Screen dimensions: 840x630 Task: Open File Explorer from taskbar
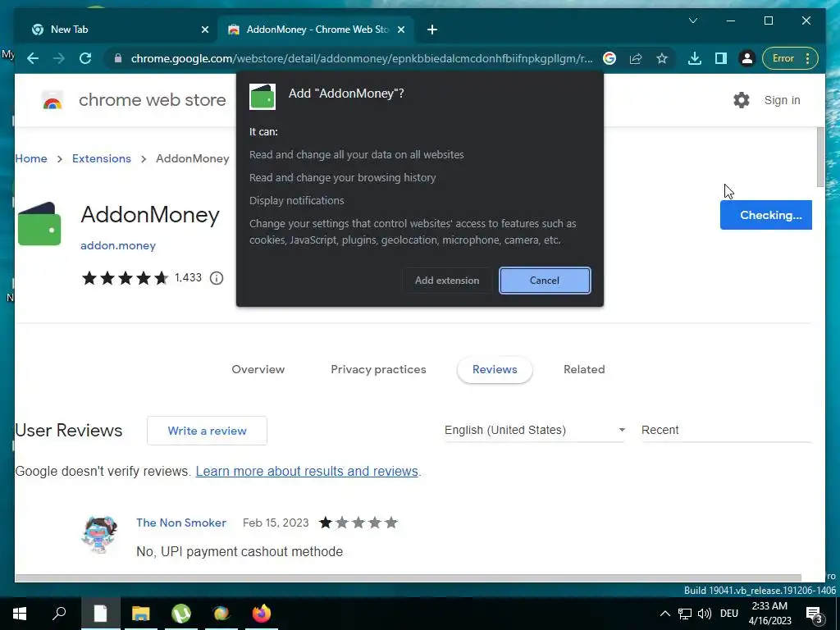[141, 614]
